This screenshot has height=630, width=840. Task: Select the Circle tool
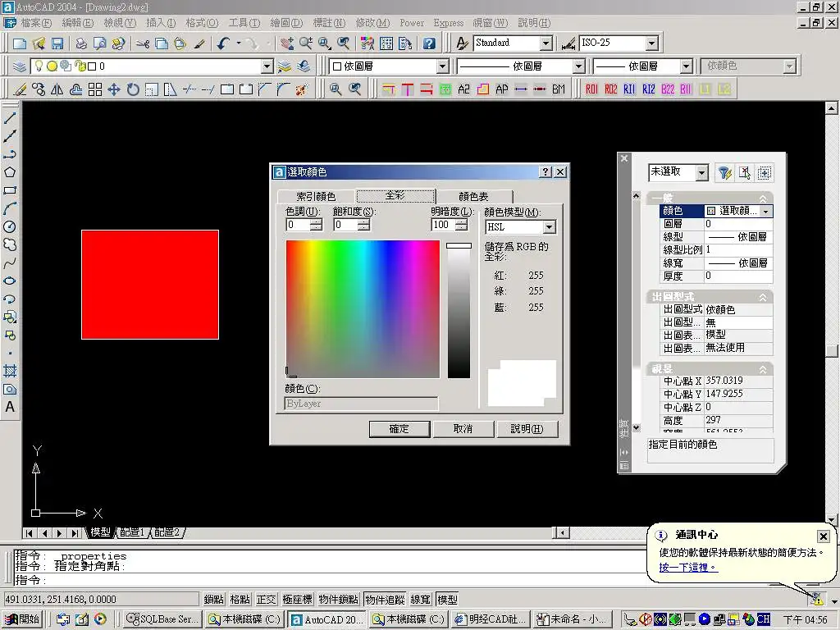tap(10, 226)
